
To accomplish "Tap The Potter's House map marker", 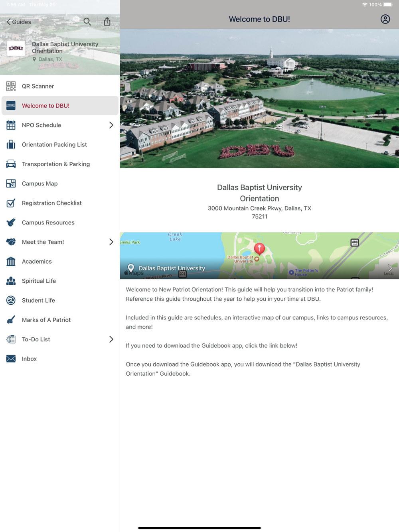I will coord(303,272).
